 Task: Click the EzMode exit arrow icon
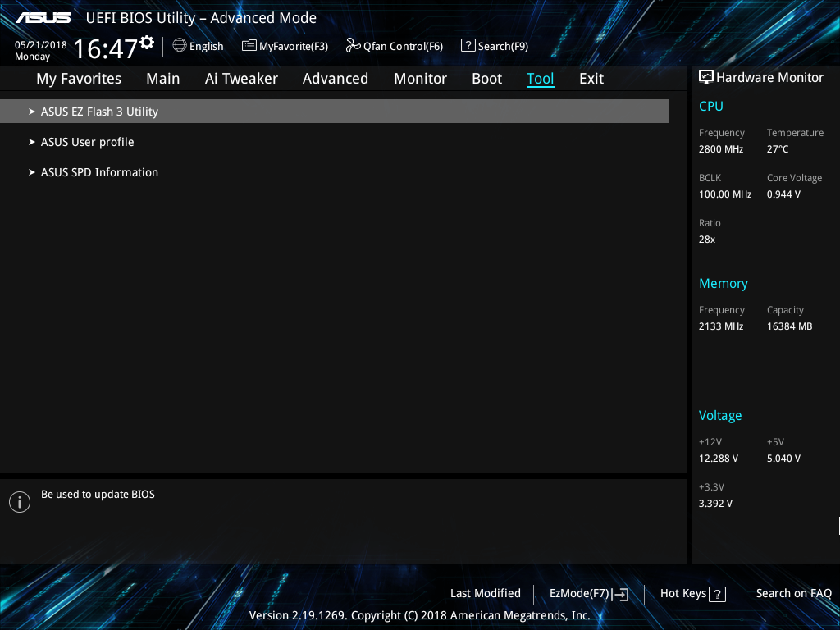coord(620,594)
